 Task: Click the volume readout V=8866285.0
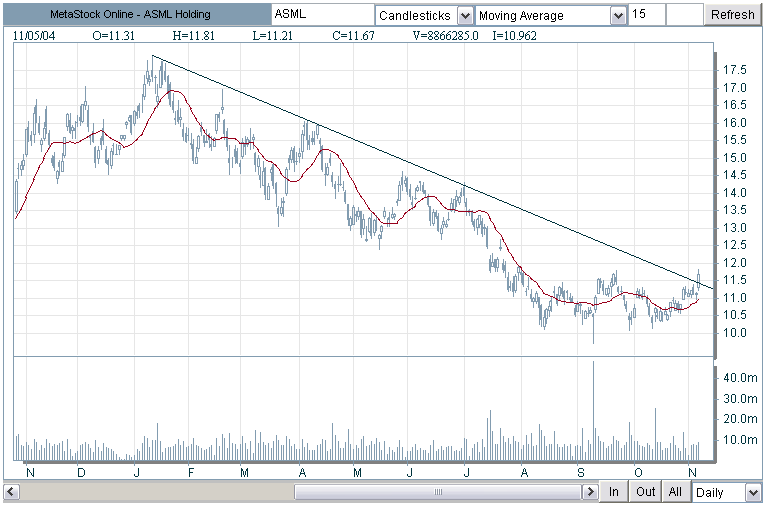click(446, 36)
